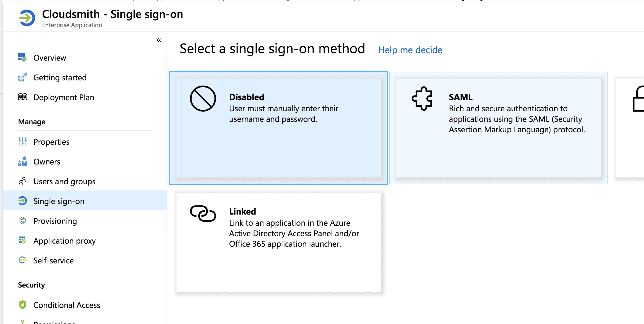Click the Getting started rocket icon

pos(22,77)
